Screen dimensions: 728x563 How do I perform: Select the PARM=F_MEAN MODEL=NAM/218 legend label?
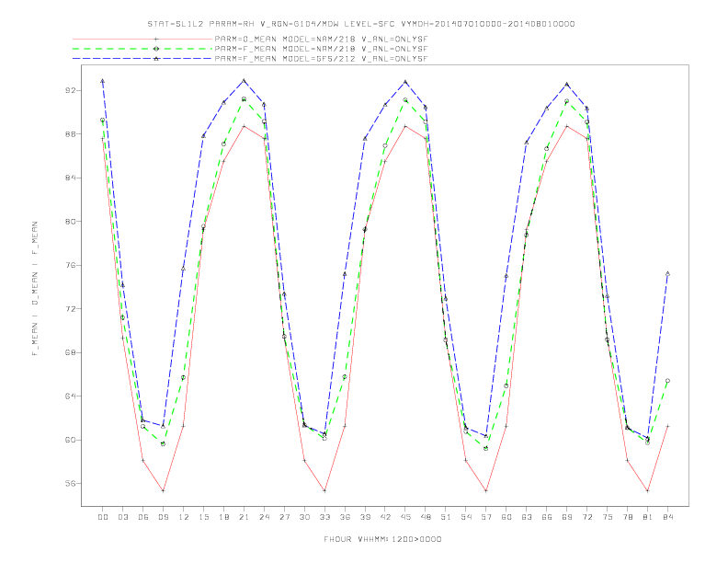click(x=321, y=49)
